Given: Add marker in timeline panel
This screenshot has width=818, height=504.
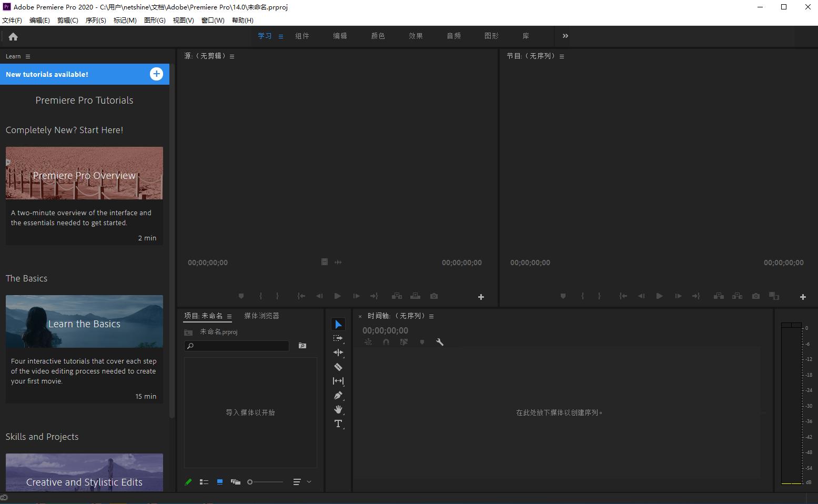Looking at the screenshot, I should point(422,342).
